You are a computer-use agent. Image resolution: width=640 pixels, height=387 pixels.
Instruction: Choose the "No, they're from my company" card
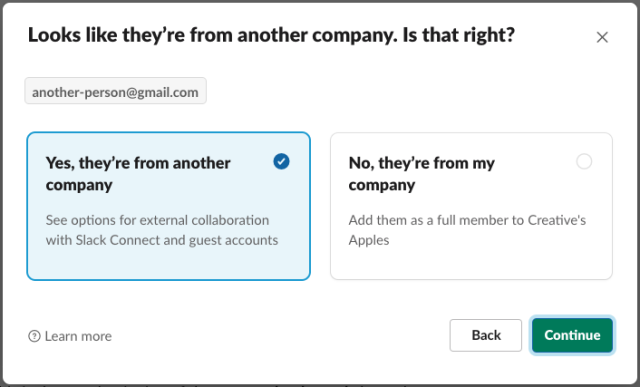point(471,206)
